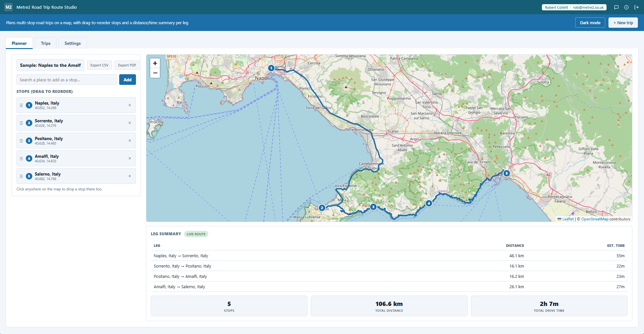644x334 pixels.
Task: Click the 5 stops summary card
Action: coord(229,306)
